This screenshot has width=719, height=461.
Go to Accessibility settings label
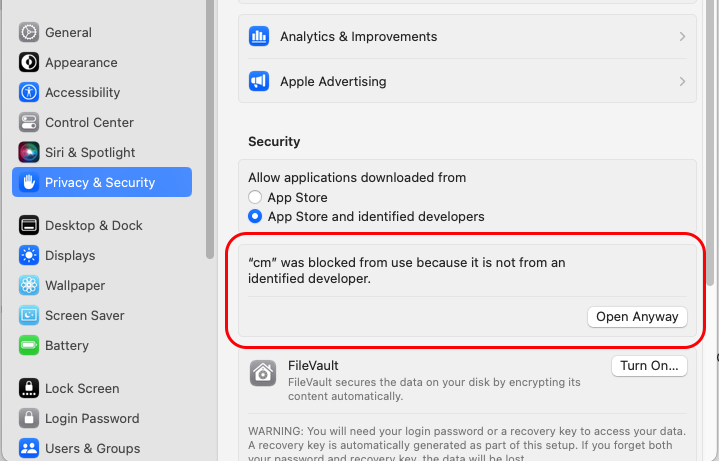[83, 92]
